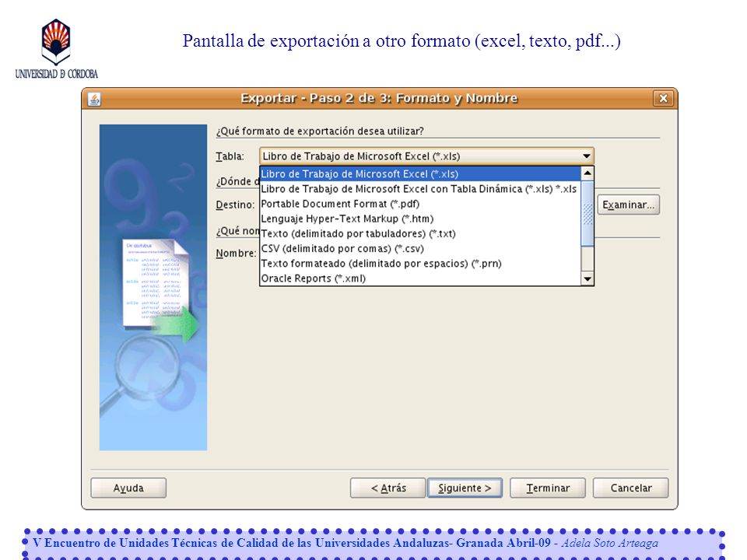Viewport: 747px width, 560px height.
Task: Pick Lenguaje Hyper-Text Markup (*.htm) option
Action: (x=420, y=219)
